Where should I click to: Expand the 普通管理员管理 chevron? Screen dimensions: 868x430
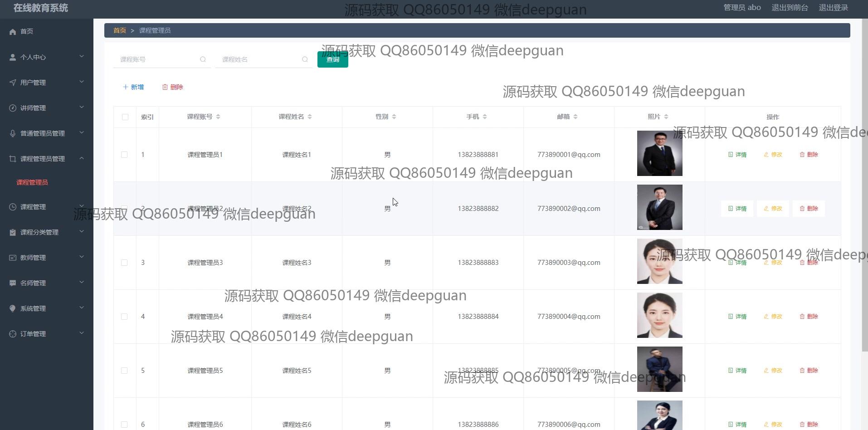pyautogui.click(x=82, y=133)
